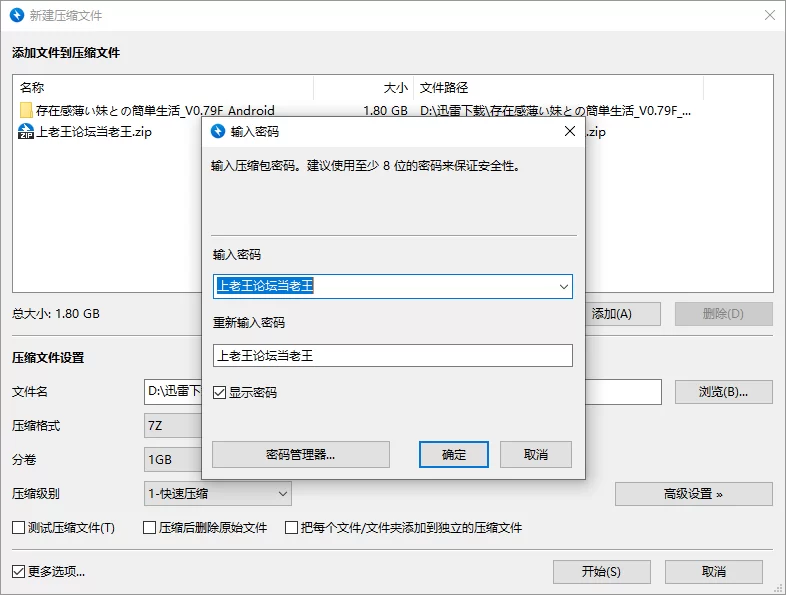The image size is (786, 595).
Task: Click 确定 in the password dialog
Action: tap(454, 455)
